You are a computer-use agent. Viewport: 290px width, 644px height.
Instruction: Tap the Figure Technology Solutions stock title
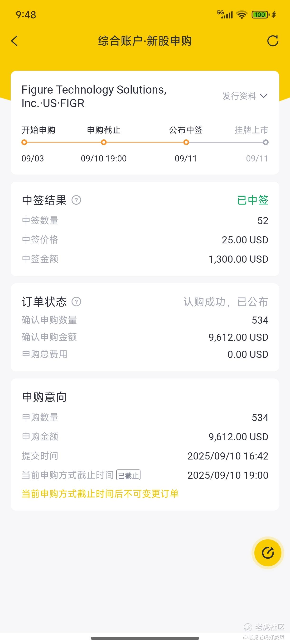click(94, 96)
